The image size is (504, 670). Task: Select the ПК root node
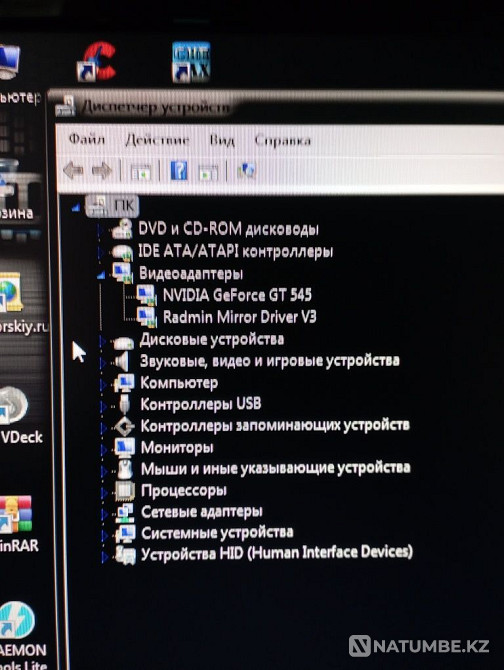tap(112, 206)
